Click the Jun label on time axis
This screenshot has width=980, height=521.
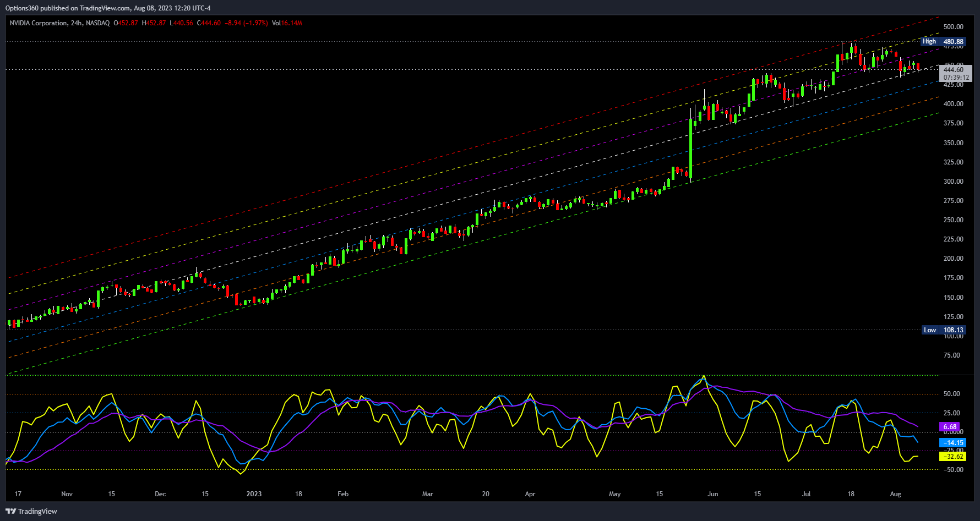coord(712,493)
